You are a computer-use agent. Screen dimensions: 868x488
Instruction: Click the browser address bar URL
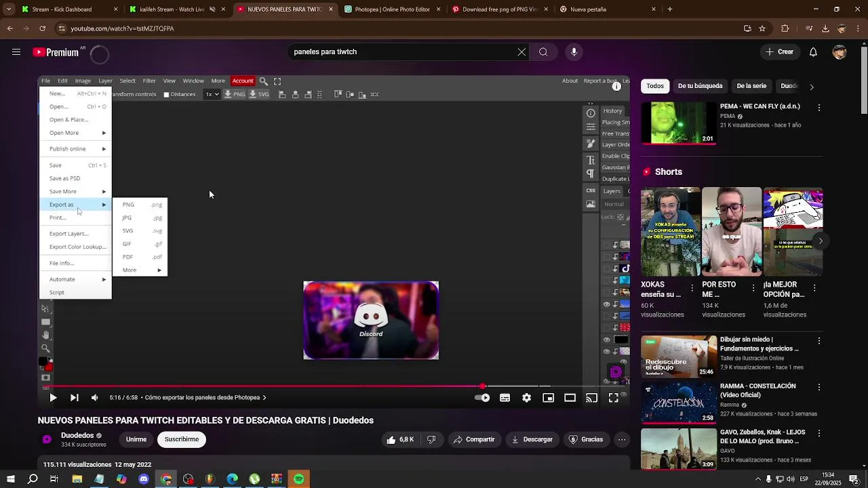point(122,28)
